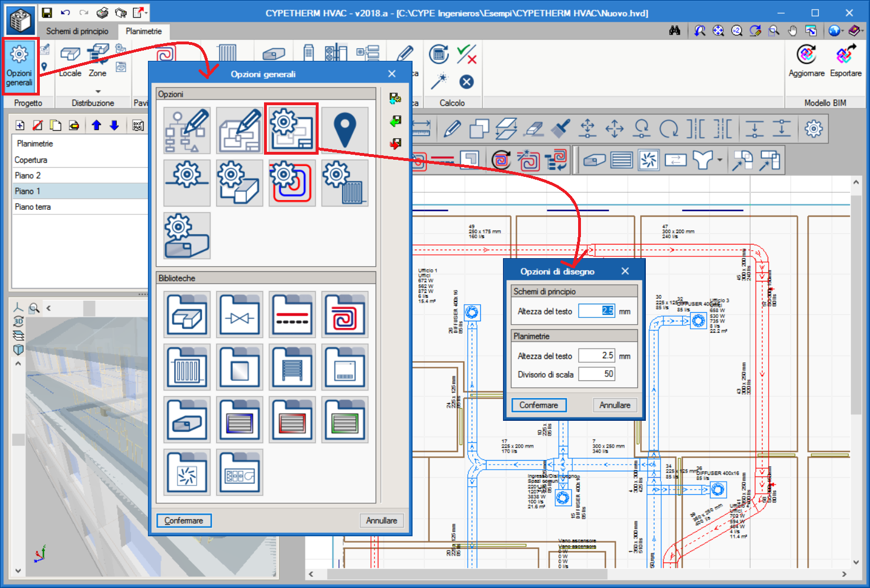The height and width of the screenshot is (588, 870).
Task: Select the pan hand tool in the top toolbar
Action: tap(792, 31)
